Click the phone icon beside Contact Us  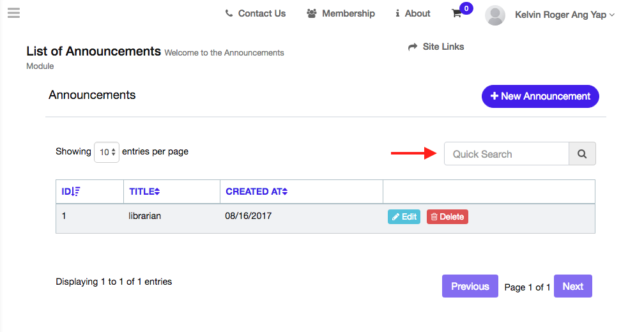click(x=229, y=13)
